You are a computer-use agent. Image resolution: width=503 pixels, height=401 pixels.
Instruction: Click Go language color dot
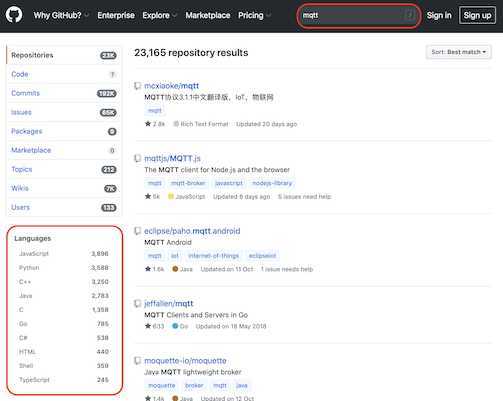tap(175, 326)
